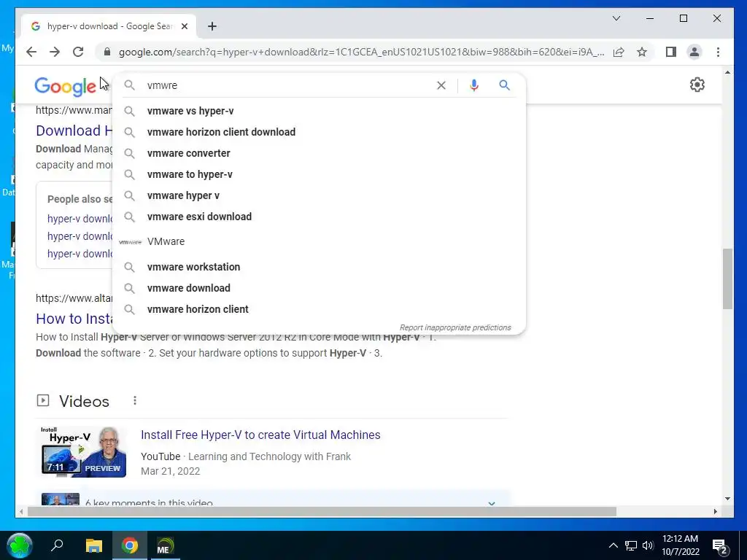Screen dimensions: 747x560
Task: Click scroll right arrow on horizontal scrollbar
Action: click(715, 512)
